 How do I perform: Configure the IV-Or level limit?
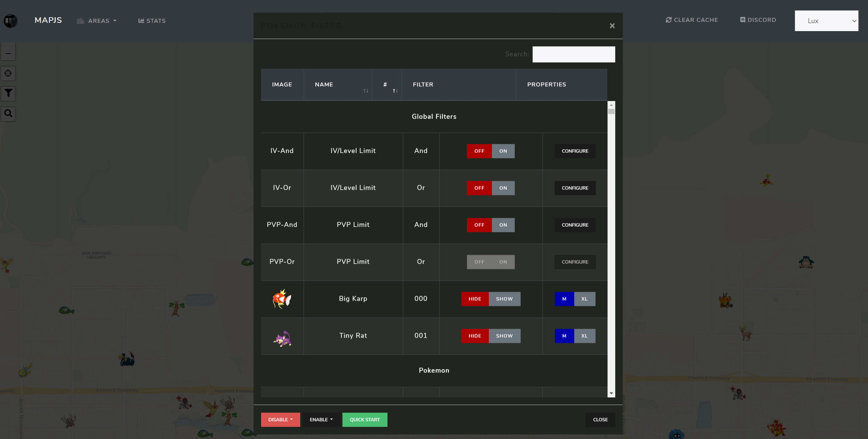click(575, 188)
